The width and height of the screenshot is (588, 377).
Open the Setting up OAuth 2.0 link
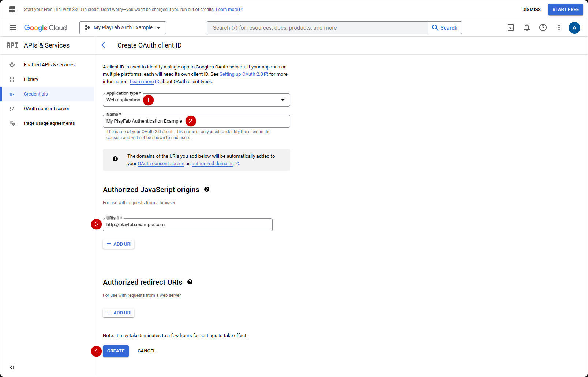pos(241,74)
